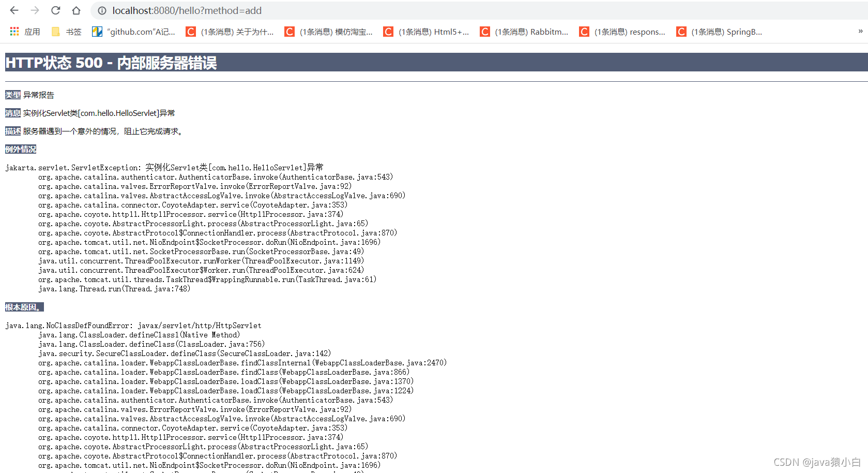The image size is (868, 473).
Task: Open the 关于为什… CSDN bookmark
Action: point(230,32)
